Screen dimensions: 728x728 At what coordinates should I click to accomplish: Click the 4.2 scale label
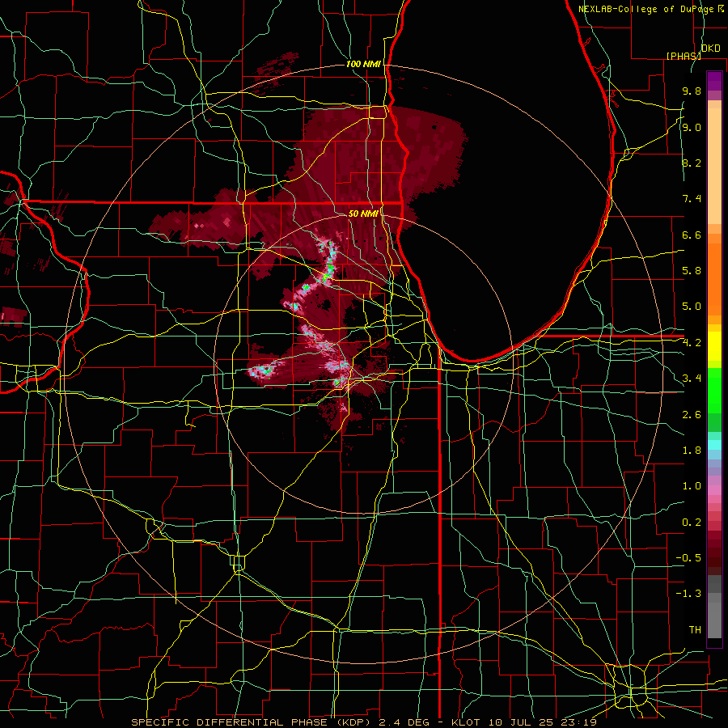pos(692,343)
